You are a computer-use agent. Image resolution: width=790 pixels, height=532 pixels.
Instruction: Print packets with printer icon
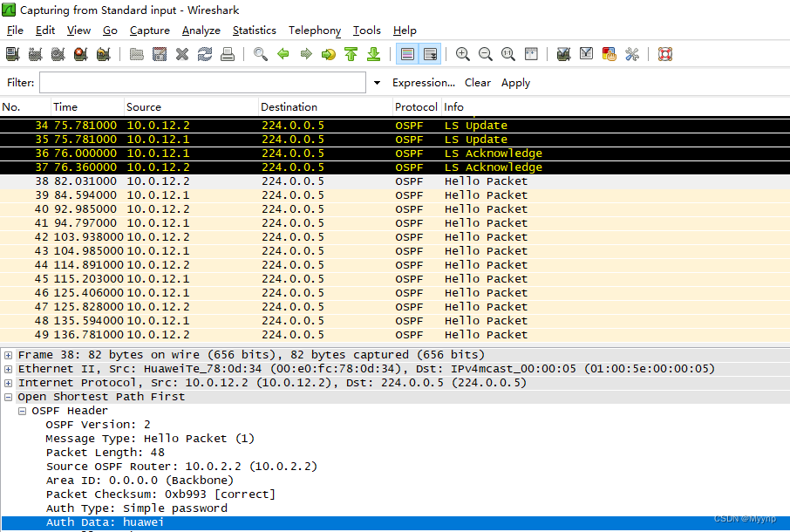228,54
